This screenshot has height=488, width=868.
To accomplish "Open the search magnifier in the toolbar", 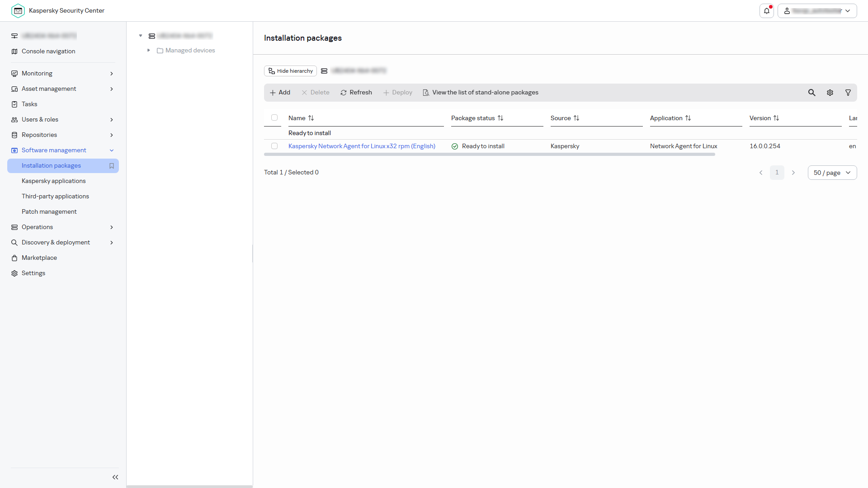I will point(812,93).
